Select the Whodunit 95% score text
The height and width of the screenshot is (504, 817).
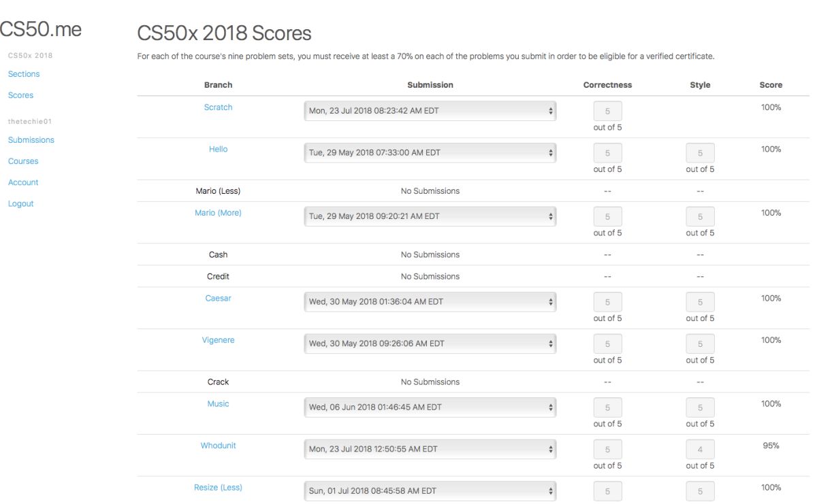point(771,446)
